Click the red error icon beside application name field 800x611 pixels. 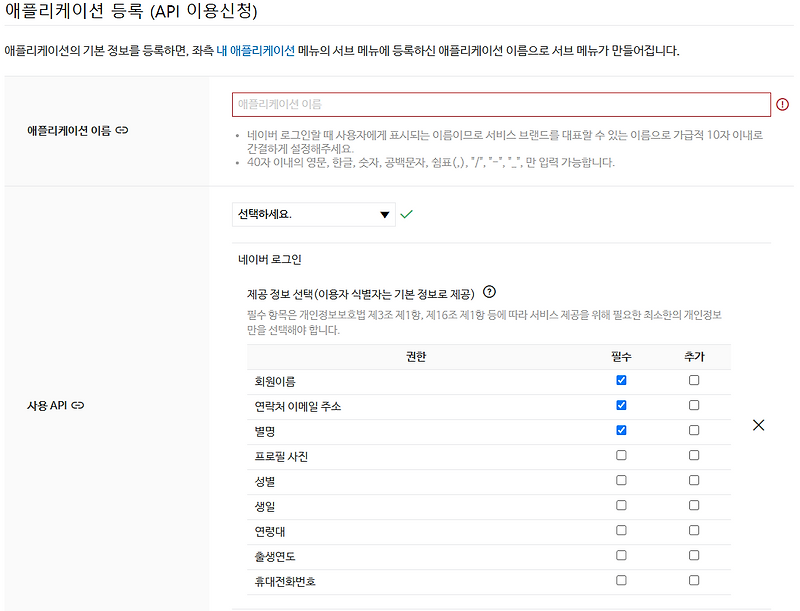coord(783,104)
